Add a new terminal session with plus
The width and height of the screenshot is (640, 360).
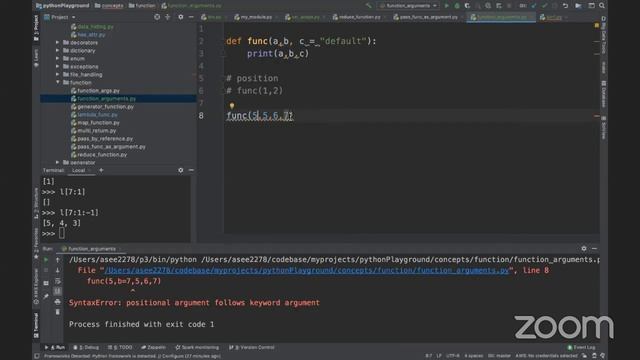[x=101, y=170]
